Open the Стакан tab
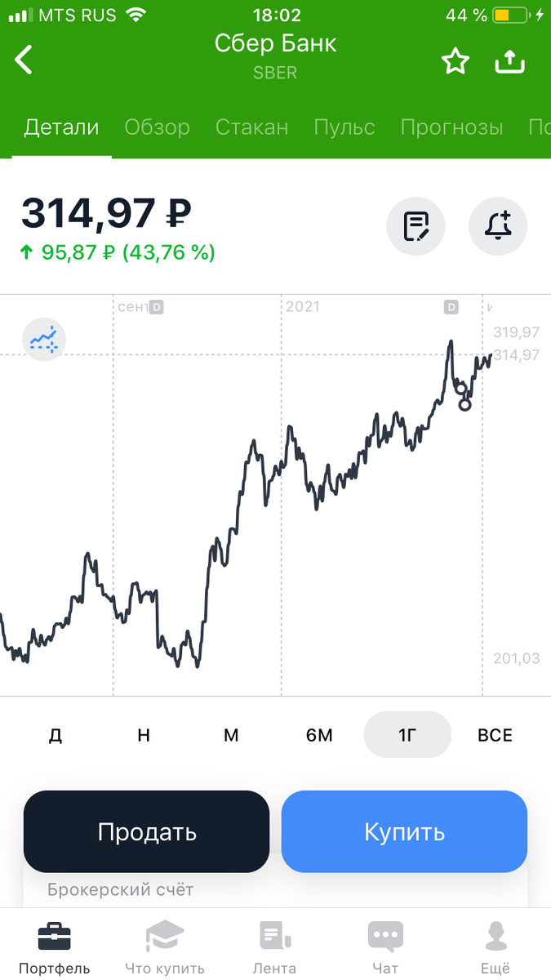 [x=251, y=127]
